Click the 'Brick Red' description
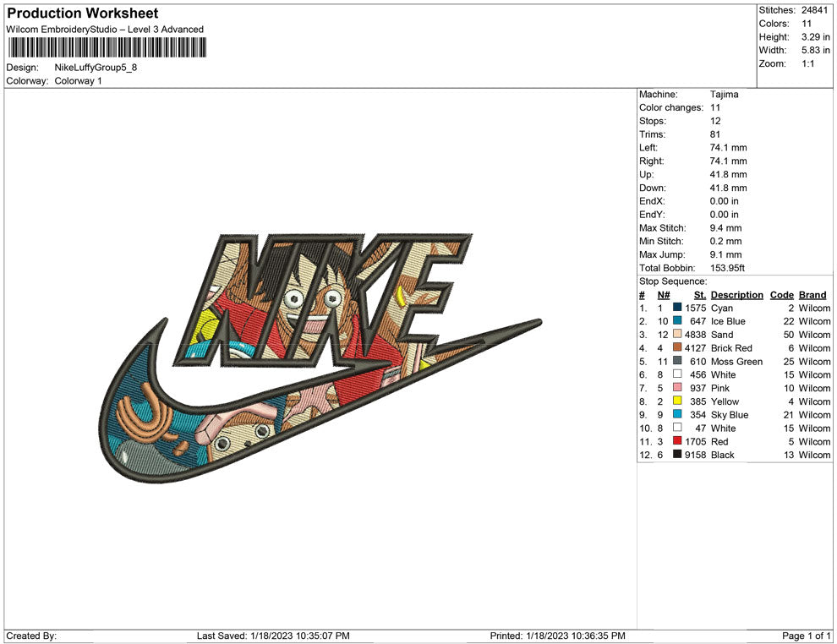837x644 pixels. click(731, 348)
